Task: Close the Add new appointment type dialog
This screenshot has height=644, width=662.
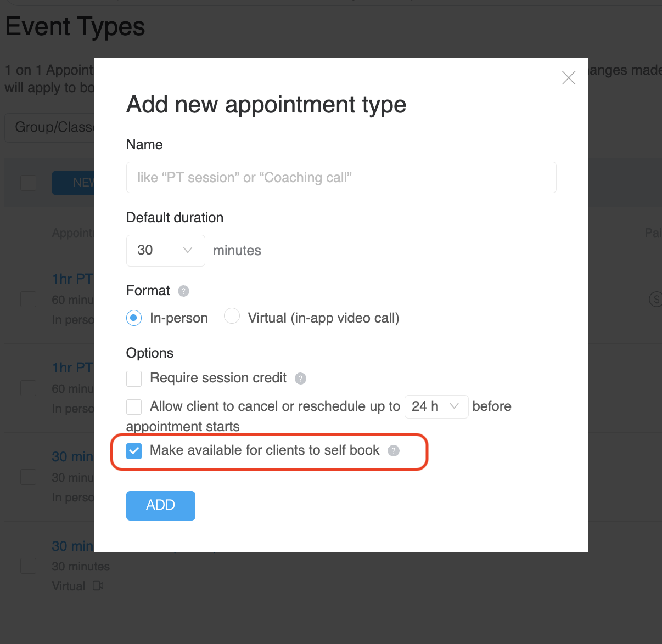Action: click(x=569, y=78)
